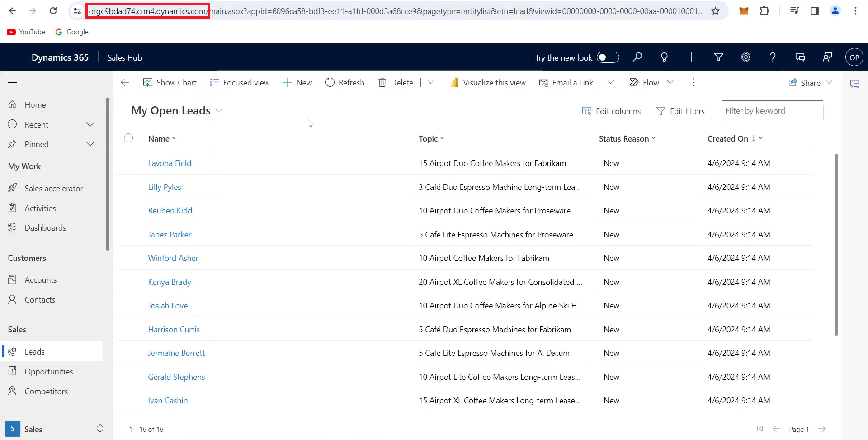Click the Teams chat person icon
This screenshot has height=440, width=868.
pyautogui.click(x=827, y=57)
